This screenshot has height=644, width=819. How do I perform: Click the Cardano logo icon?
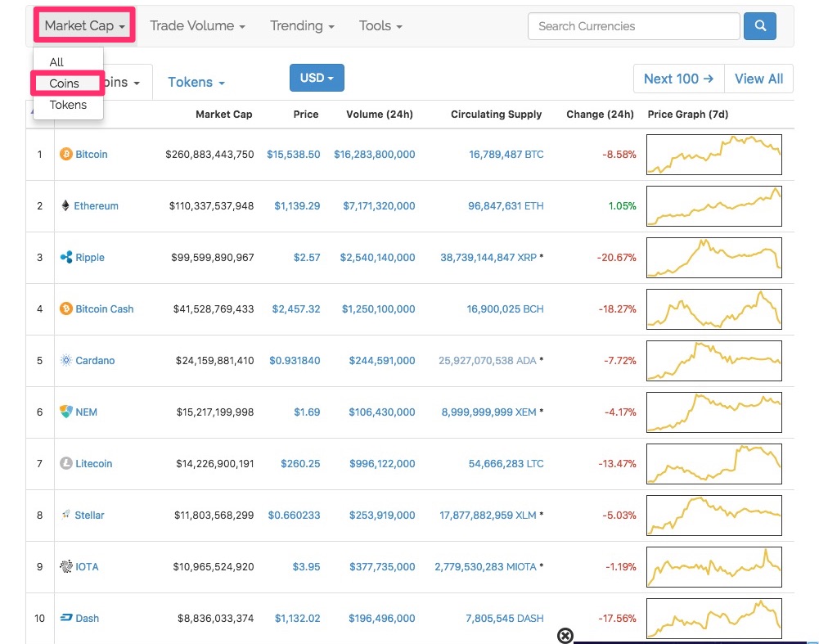[x=65, y=360]
